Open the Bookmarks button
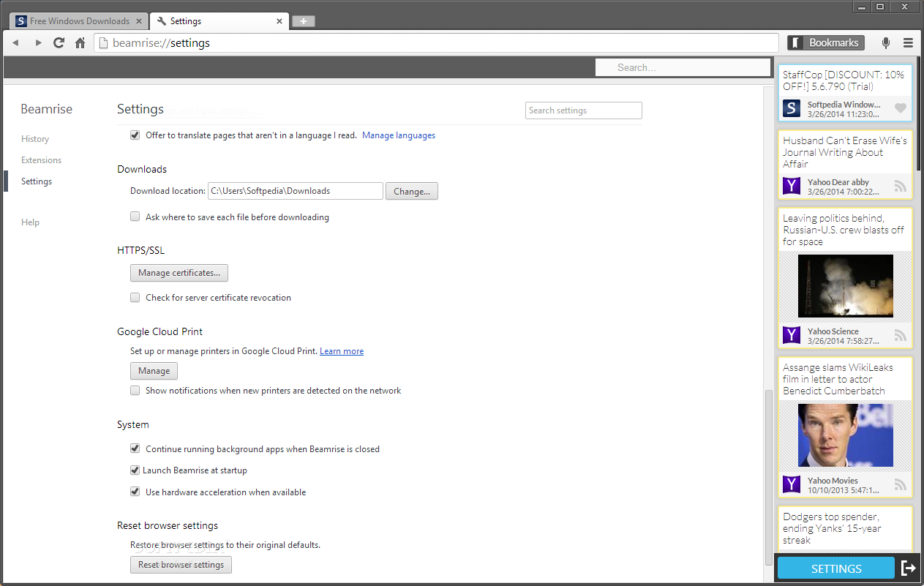The image size is (924, 586). pyautogui.click(x=826, y=42)
